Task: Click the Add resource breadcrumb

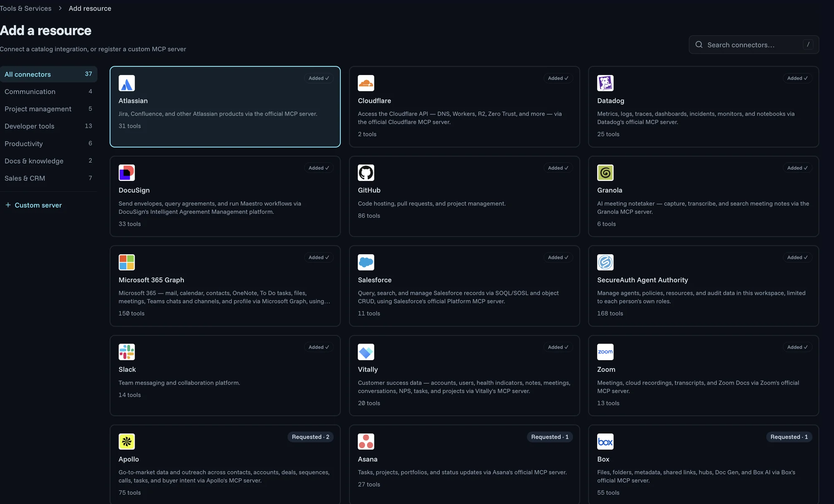Action: click(x=90, y=8)
